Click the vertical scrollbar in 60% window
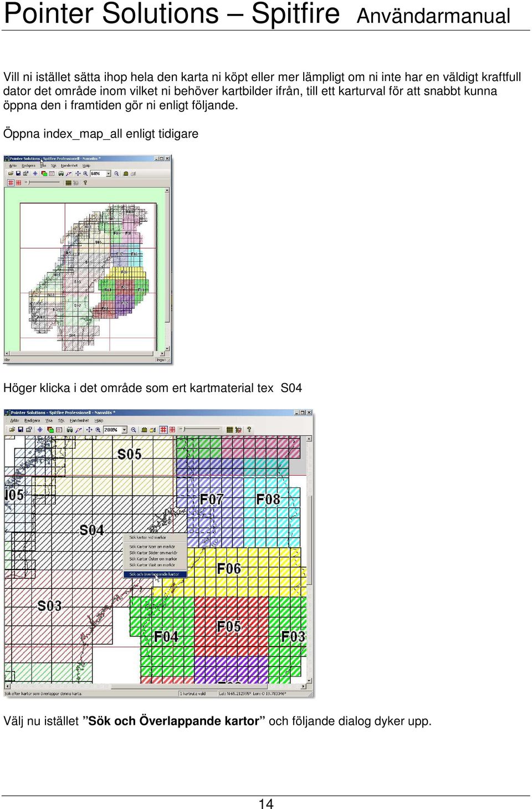This screenshot has width=532, height=809. (167, 269)
